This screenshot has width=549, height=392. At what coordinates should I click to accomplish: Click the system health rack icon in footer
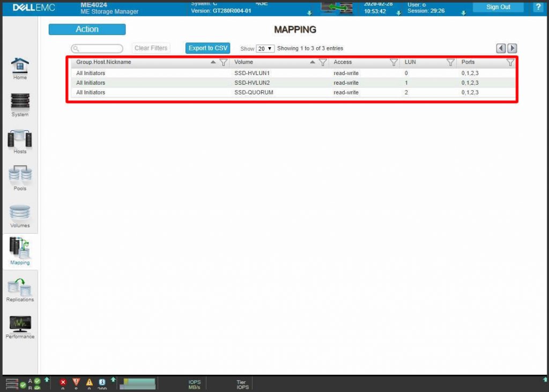[x=12, y=384]
